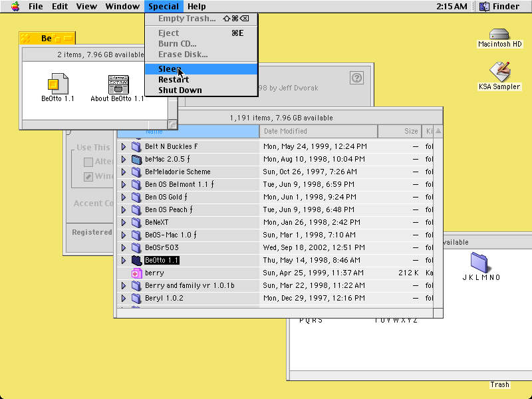Click the Be window resize corner box

point(173,124)
